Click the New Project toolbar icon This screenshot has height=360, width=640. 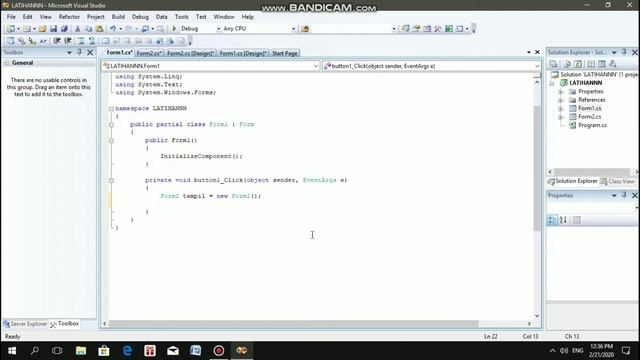click(x=11, y=29)
